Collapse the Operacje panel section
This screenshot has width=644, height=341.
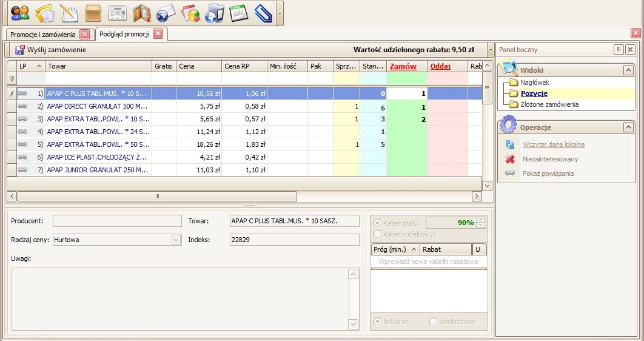(628, 127)
